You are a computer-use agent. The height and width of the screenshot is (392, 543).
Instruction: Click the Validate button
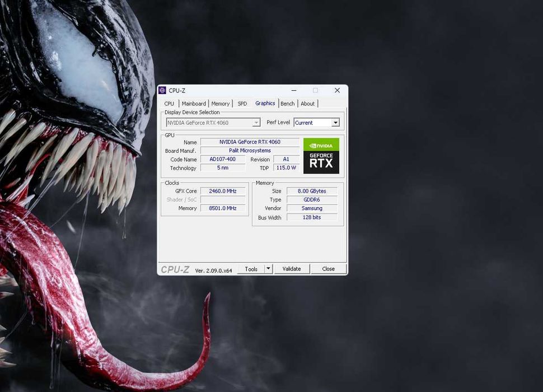coord(292,269)
